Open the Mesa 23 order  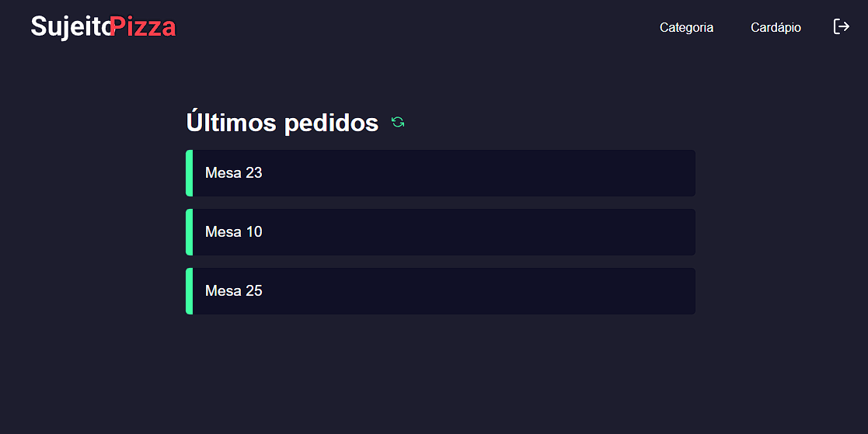[441, 173]
